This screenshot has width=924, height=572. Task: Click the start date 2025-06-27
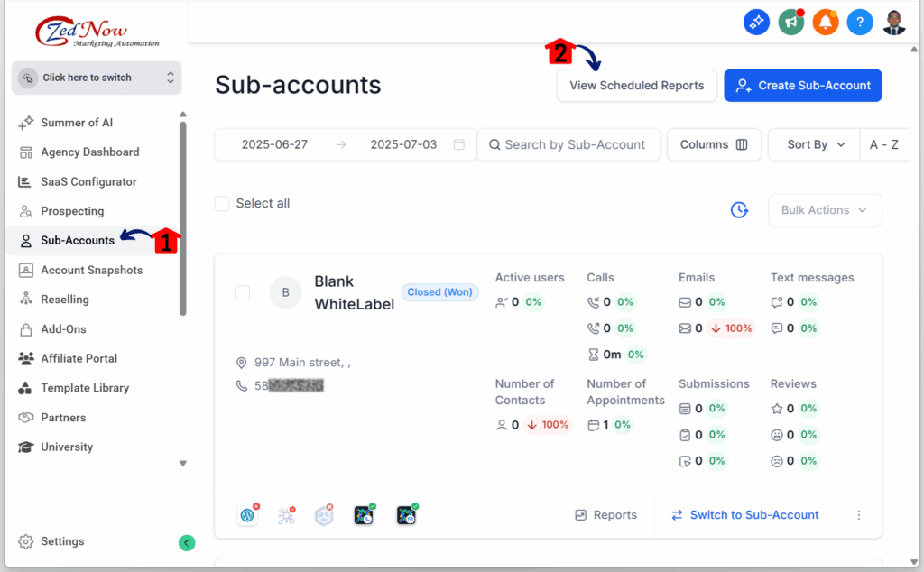274,144
